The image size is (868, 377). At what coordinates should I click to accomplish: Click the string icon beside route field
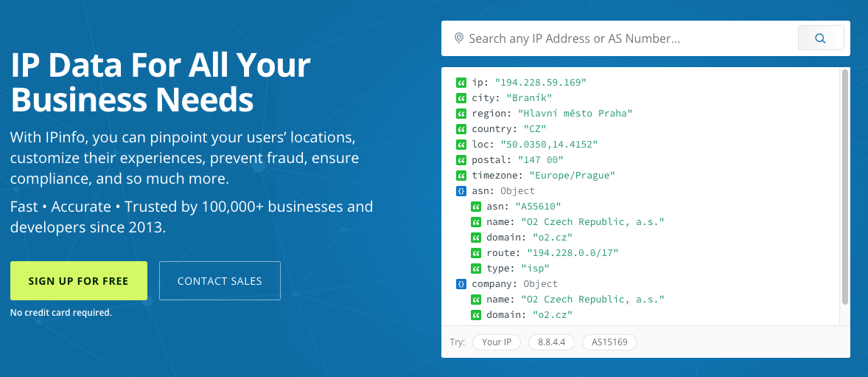[x=476, y=253]
